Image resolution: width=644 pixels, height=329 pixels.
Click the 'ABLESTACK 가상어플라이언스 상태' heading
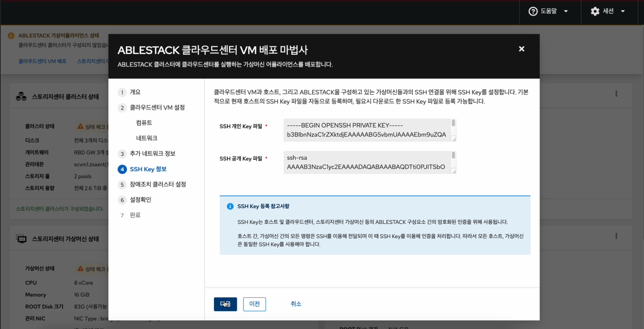[x=59, y=35]
